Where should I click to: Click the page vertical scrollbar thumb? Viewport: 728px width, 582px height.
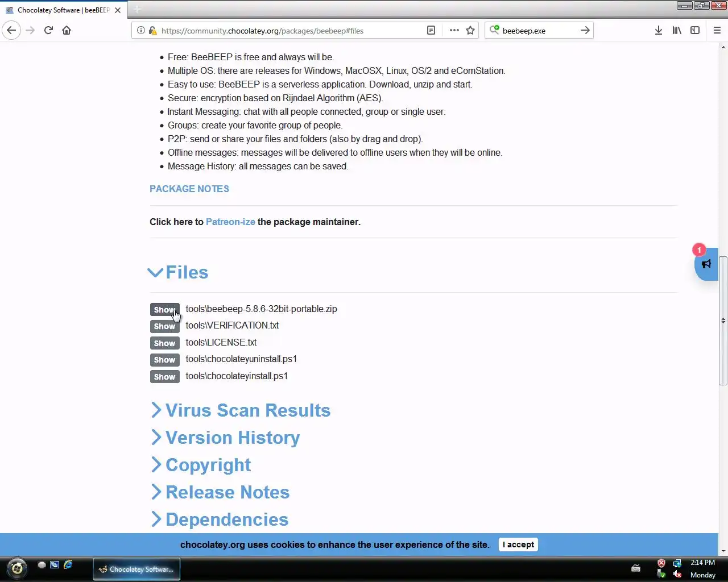pyautogui.click(x=723, y=321)
